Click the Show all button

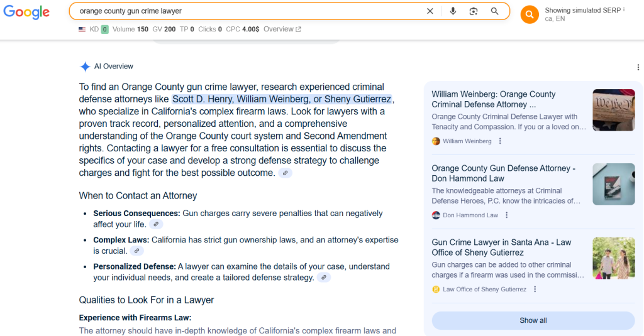[533, 320]
